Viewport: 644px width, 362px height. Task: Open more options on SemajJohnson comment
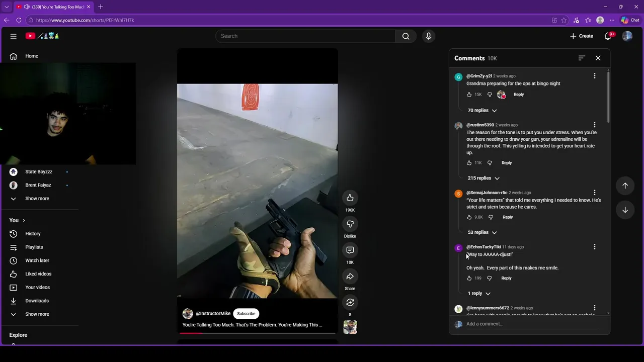tap(595, 193)
